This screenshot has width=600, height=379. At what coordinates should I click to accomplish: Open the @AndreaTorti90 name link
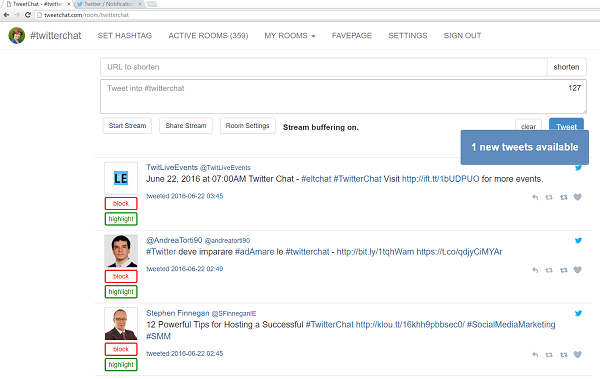(x=174, y=240)
